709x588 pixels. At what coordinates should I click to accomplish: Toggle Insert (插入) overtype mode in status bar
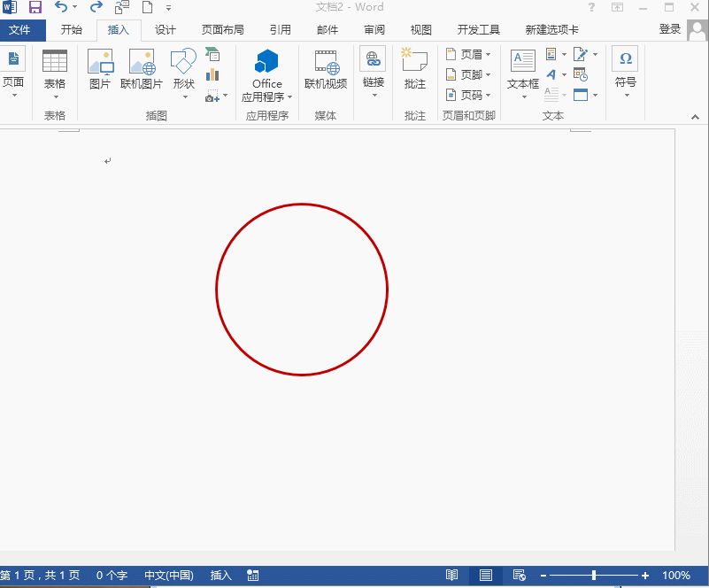pyautogui.click(x=221, y=576)
